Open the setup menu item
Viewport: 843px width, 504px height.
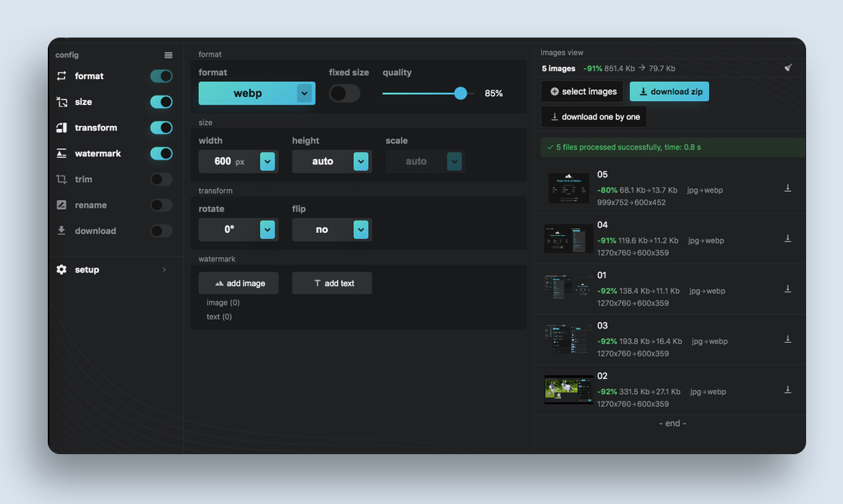click(x=115, y=270)
